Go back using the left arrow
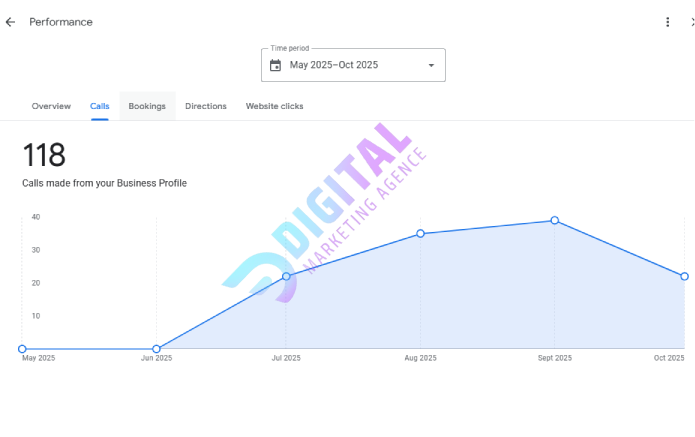Screen dimensions: 695x437 point(10,22)
